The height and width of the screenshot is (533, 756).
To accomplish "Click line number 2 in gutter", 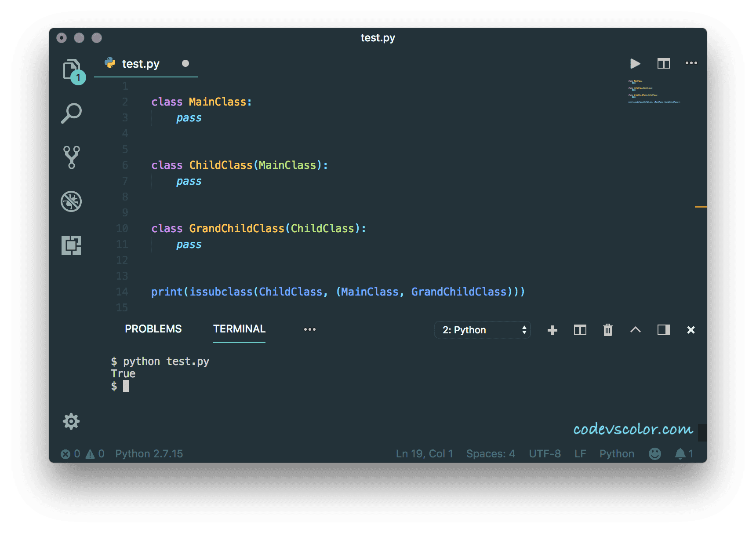I will click(x=125, y=102).
